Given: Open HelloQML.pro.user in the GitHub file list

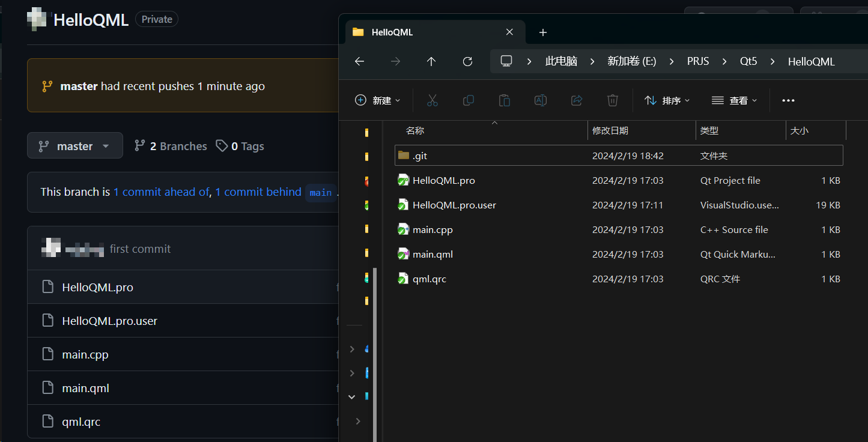Looking at the screenshot, I should [110, 321].
